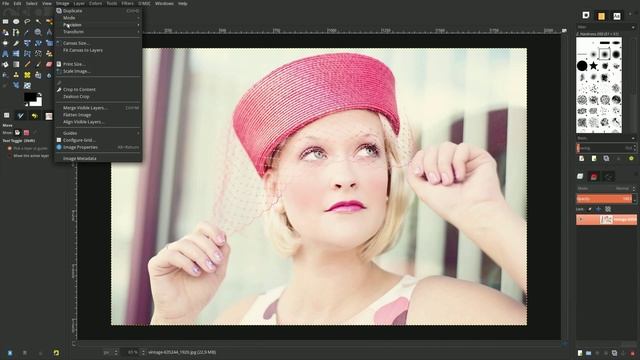This screenshot has width=640, height=360.
Task: Select the Paths tool
Action: [16, 32]
